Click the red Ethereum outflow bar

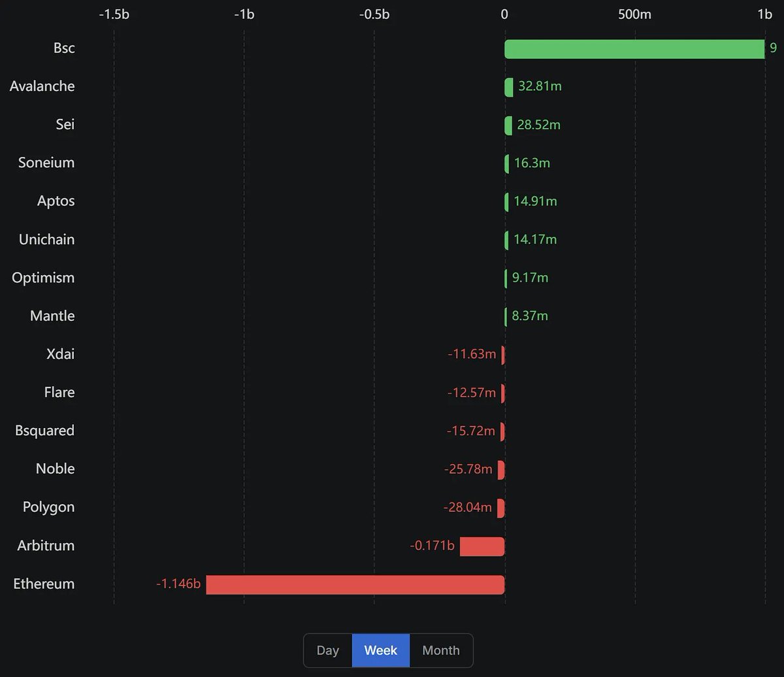[x=355, y=585]
